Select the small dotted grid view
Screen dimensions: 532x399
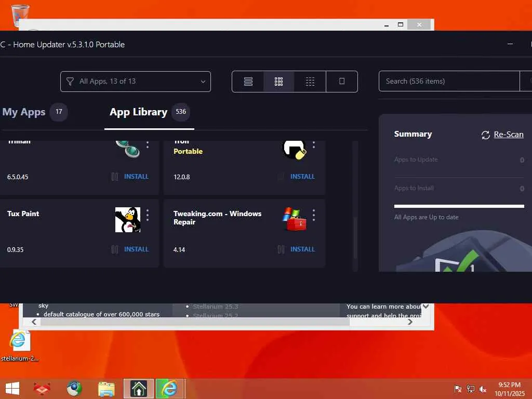[310, 82]
